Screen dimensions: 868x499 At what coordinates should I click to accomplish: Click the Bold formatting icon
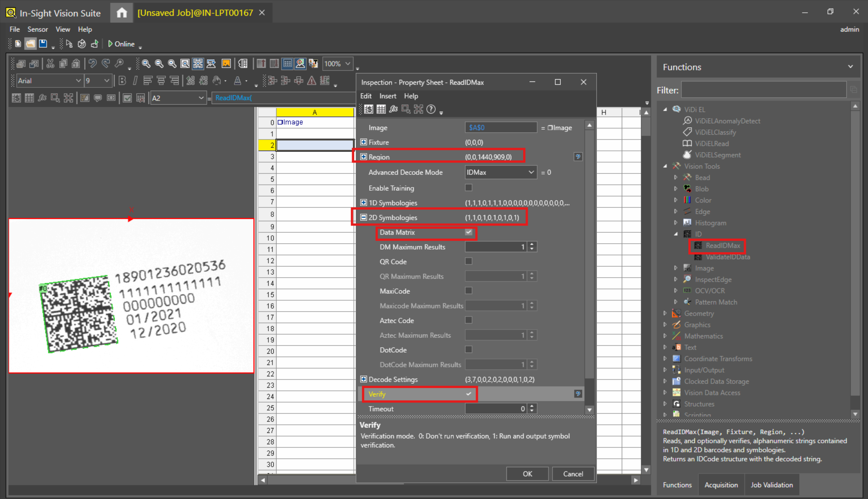(x=122, y=81)
